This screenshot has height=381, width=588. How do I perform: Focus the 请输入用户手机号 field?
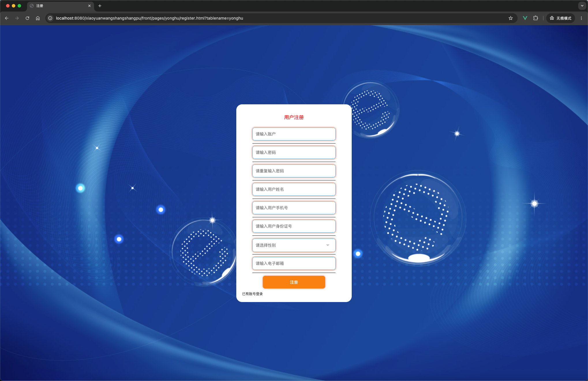pyautogui.click(x=294, y=208)
